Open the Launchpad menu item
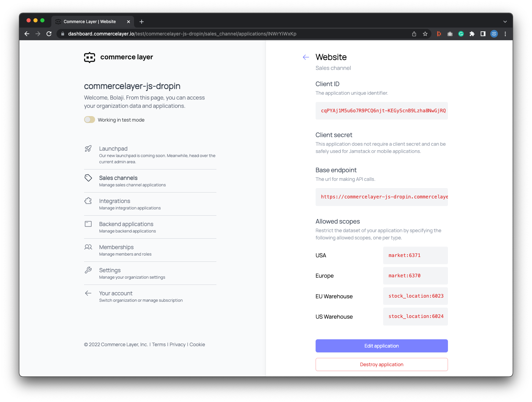The image size is (532, 402). pyautogui.click(x=150, y=155)
